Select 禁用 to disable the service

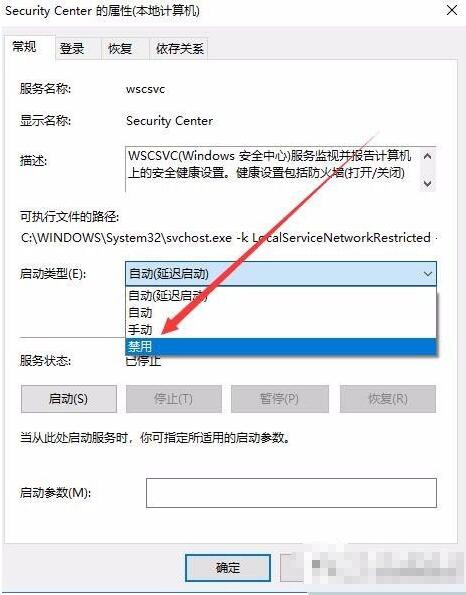[x=281, y=346]
